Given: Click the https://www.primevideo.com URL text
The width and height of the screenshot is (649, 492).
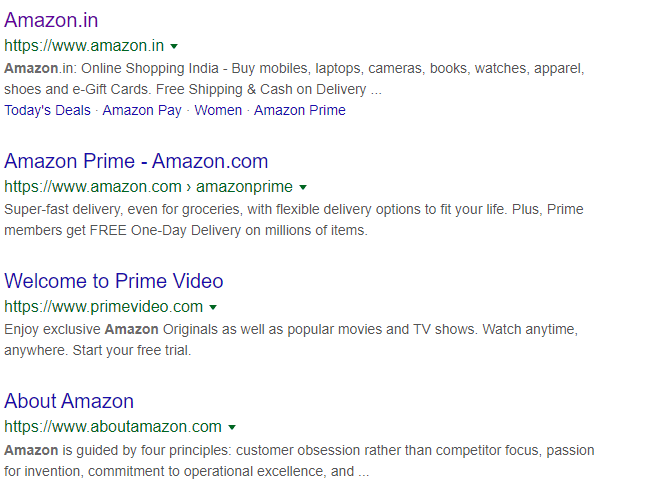Looking at the screenshot, I should click(103, 307).
